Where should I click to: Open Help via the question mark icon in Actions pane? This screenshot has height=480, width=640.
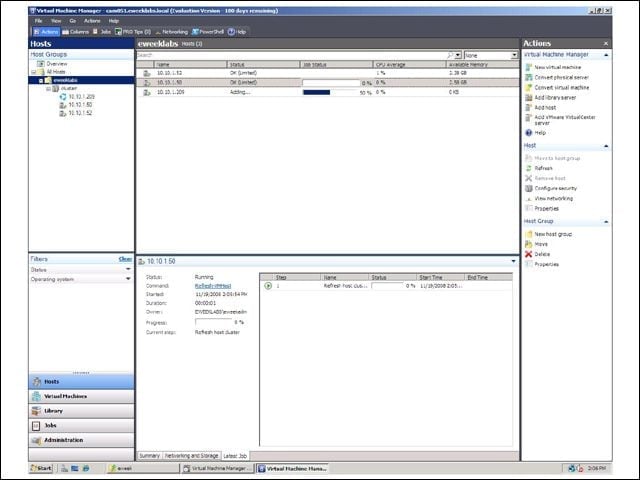coord(529,133)
